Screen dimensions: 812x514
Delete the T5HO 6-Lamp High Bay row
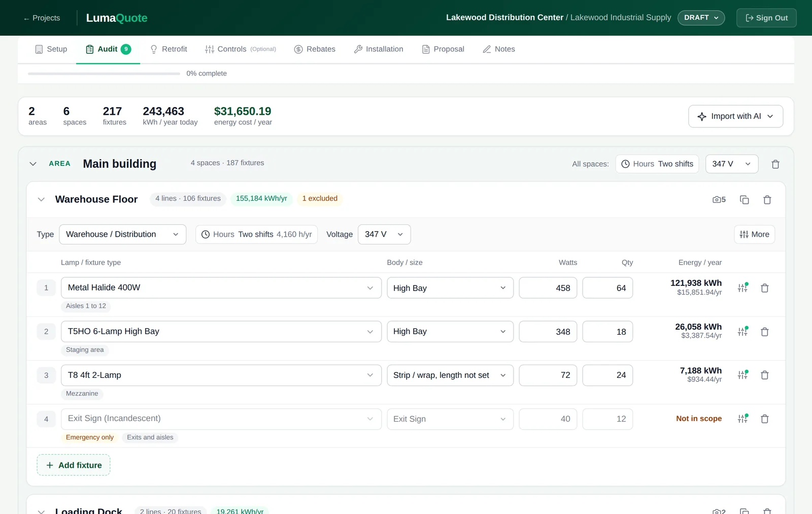(765, 332)
